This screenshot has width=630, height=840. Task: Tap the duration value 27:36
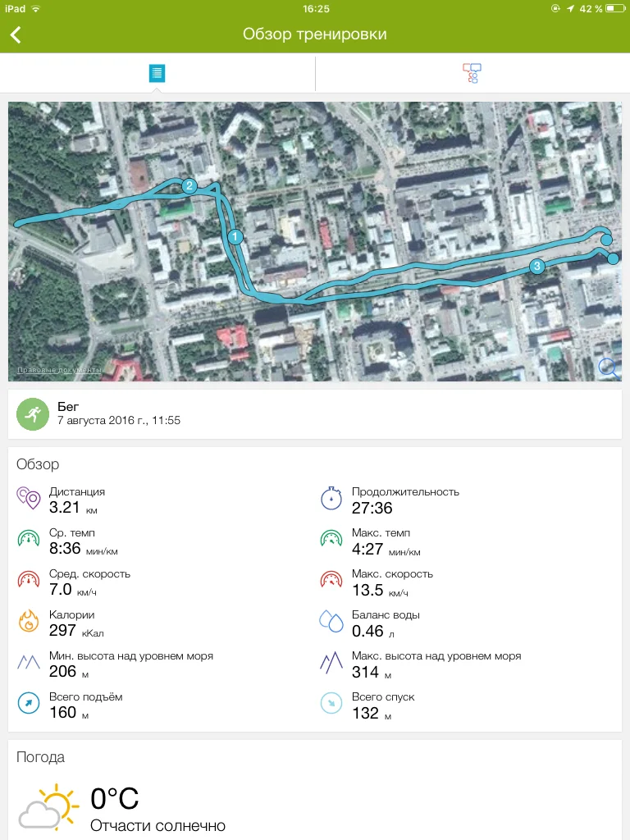[372, 508]
